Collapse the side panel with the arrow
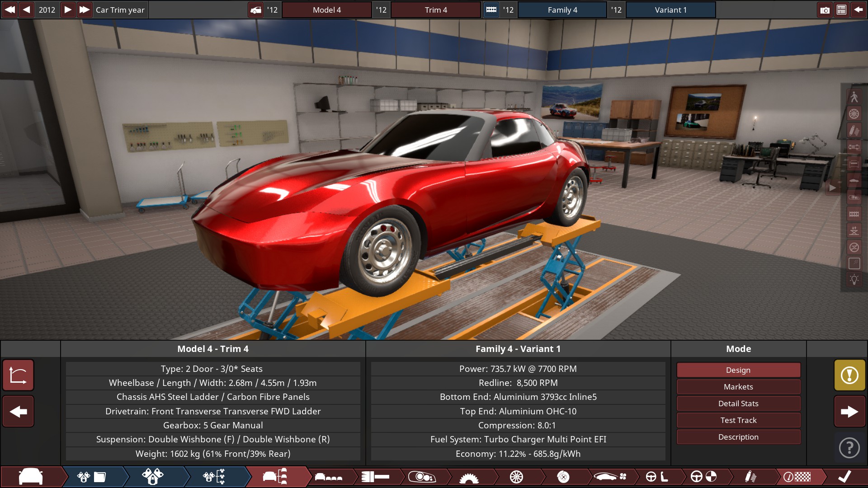This screenshot has height=488, width=868. tap(832, 188)
